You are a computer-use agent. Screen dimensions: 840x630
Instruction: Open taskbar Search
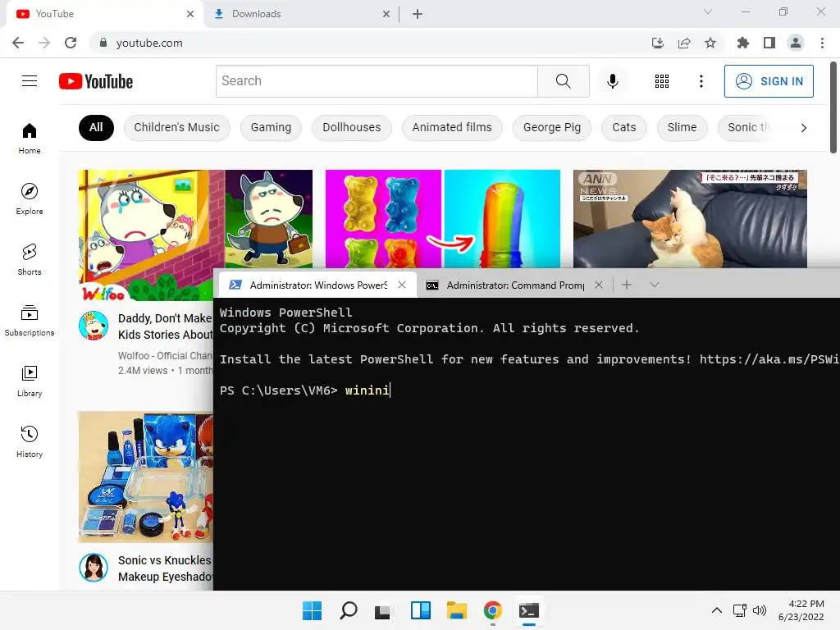pos(348,610)
